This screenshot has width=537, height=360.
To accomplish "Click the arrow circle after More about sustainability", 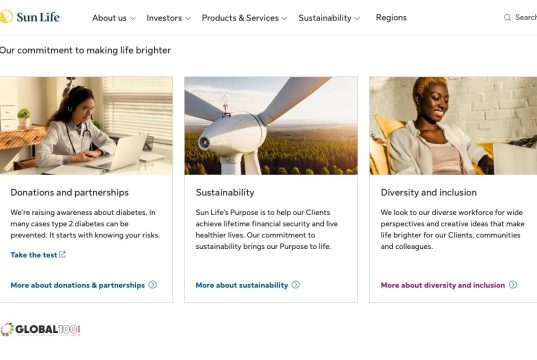I will point(296,285).
